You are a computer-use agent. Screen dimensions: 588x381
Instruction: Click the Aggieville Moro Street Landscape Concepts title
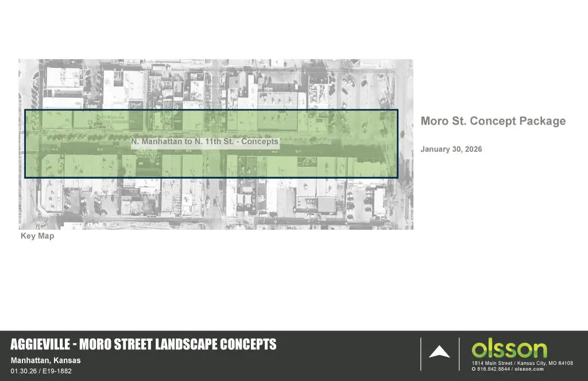(x=144, y=345)
